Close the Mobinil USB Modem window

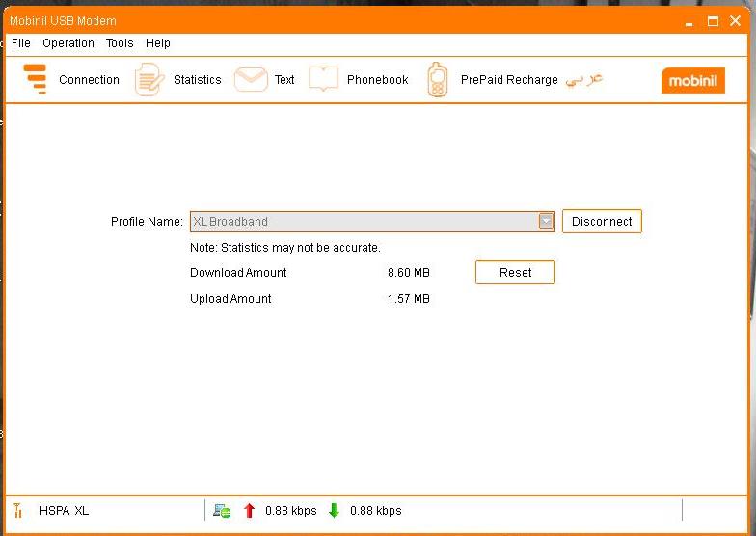click(x=735, y=21)
